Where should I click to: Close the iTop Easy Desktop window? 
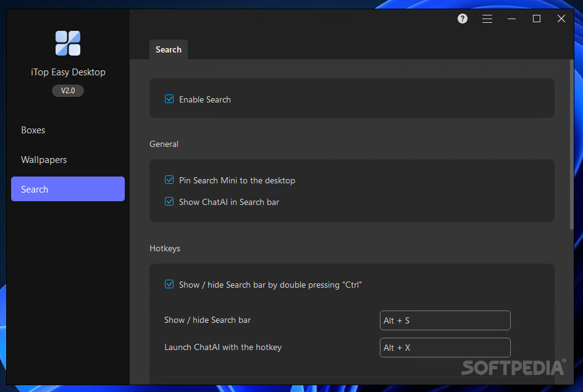click(561, 19)
